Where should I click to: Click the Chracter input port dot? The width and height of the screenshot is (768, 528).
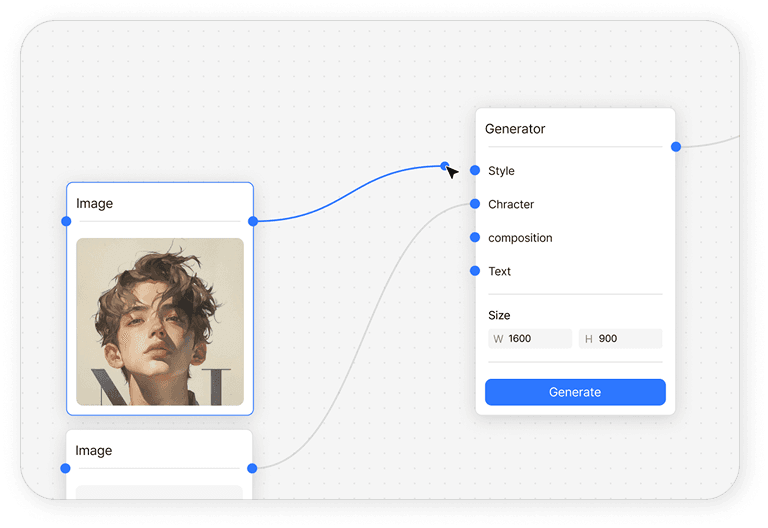[475, 204]
